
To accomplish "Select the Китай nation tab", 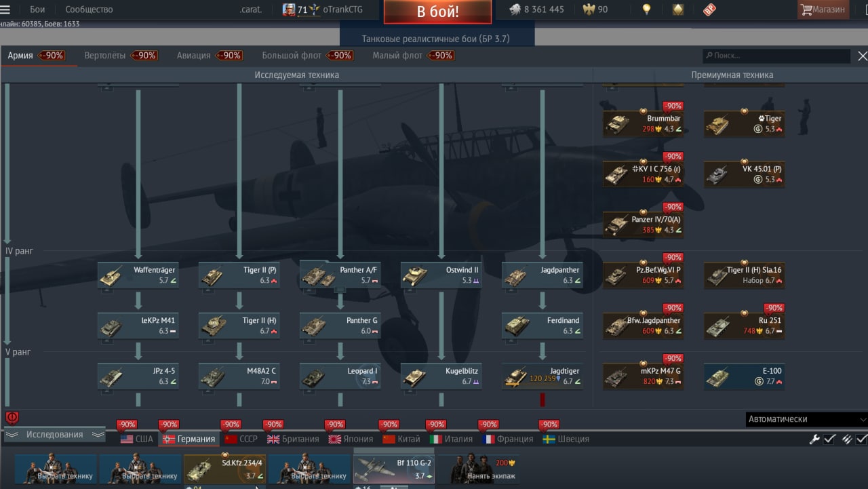I will pos(401,439).
